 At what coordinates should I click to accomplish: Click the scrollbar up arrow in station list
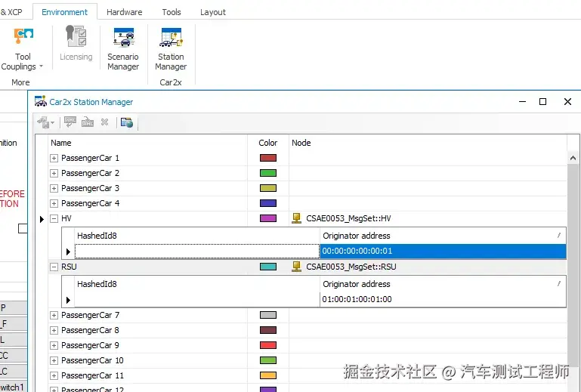[x=573, y=158]
